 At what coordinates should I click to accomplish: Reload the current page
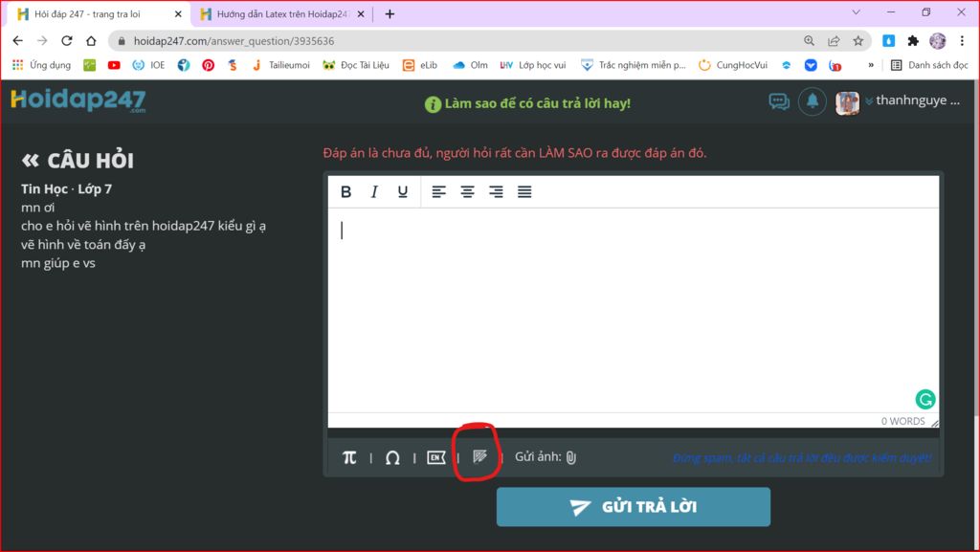[66, 41]
